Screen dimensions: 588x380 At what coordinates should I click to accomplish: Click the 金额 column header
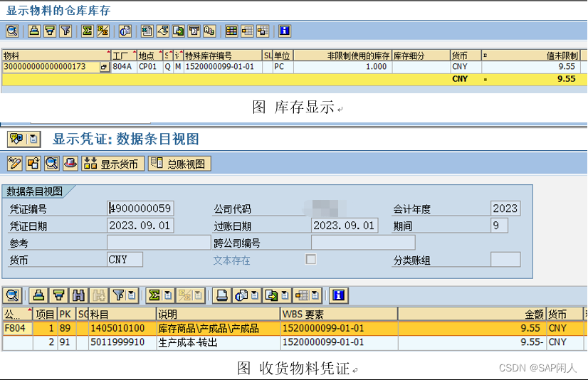click(472, 314)
